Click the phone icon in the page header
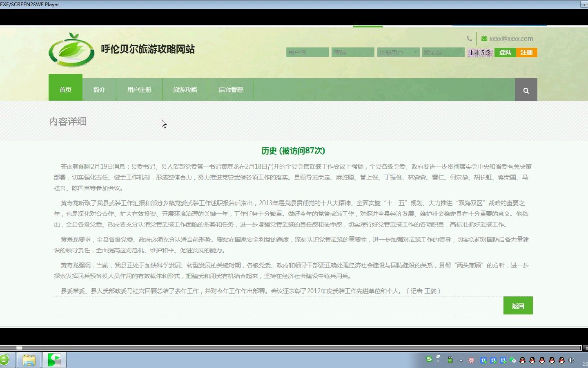Image resolution: width=588 pixels, height=368 pixels. 469,38
